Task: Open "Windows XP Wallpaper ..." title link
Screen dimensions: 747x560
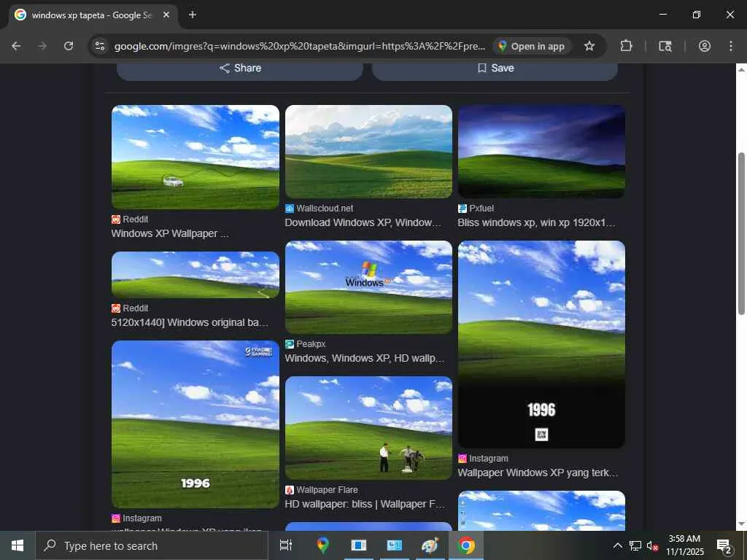Action: click(169, 233)
